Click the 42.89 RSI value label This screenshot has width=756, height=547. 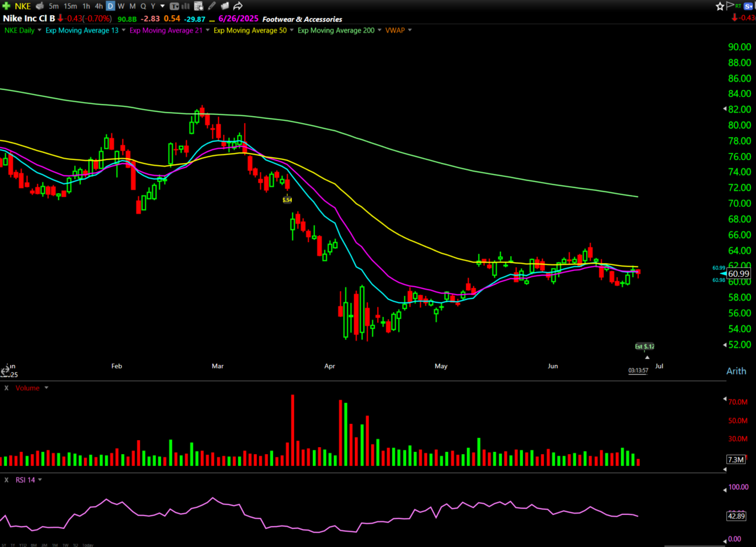point(736,516)
